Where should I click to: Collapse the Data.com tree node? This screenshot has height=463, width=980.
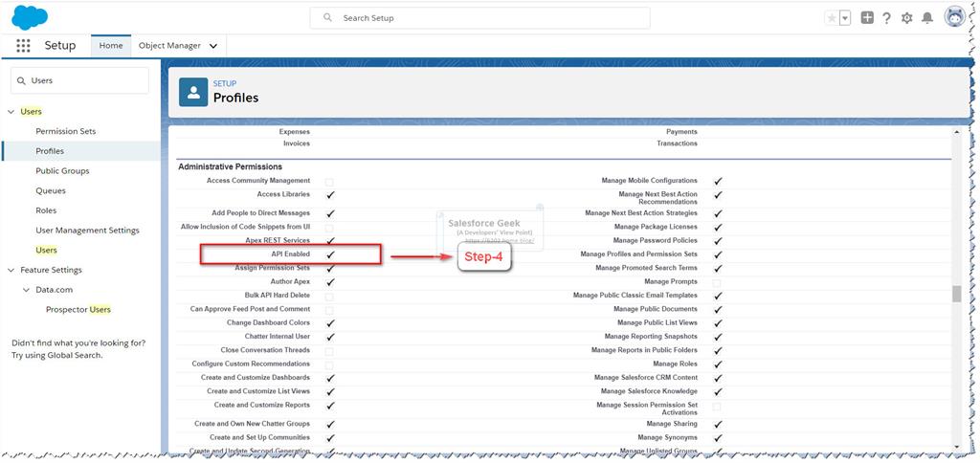pyautogui.click(x=26, y=290)
